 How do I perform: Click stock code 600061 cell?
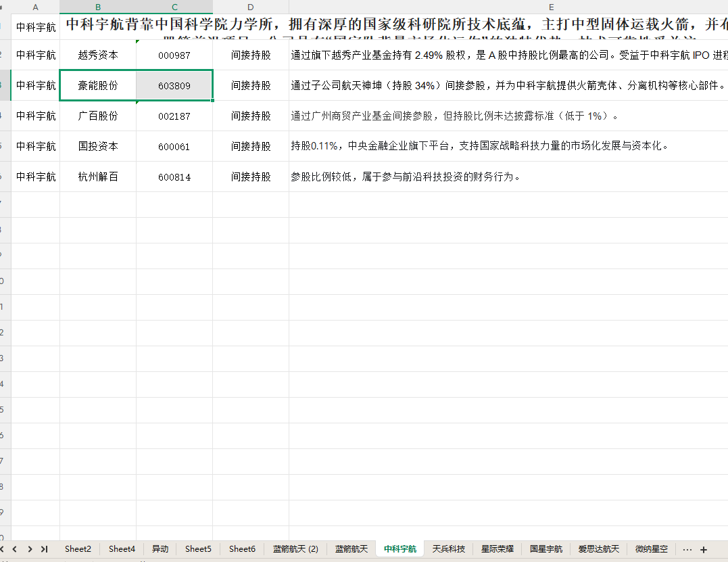coord(174,146)
